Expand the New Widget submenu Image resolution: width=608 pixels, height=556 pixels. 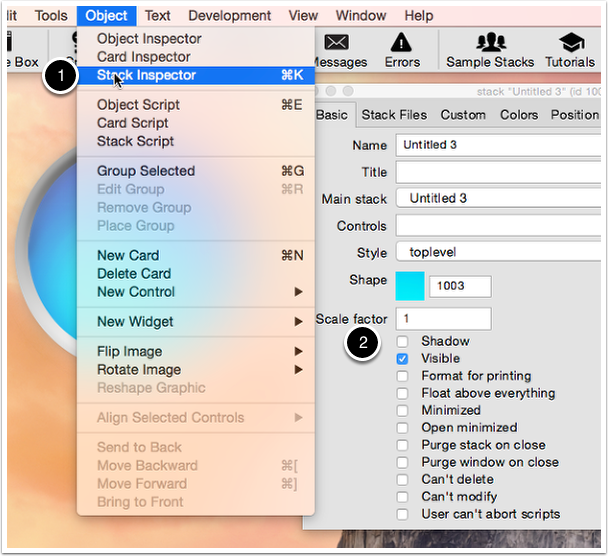(196, 322)
